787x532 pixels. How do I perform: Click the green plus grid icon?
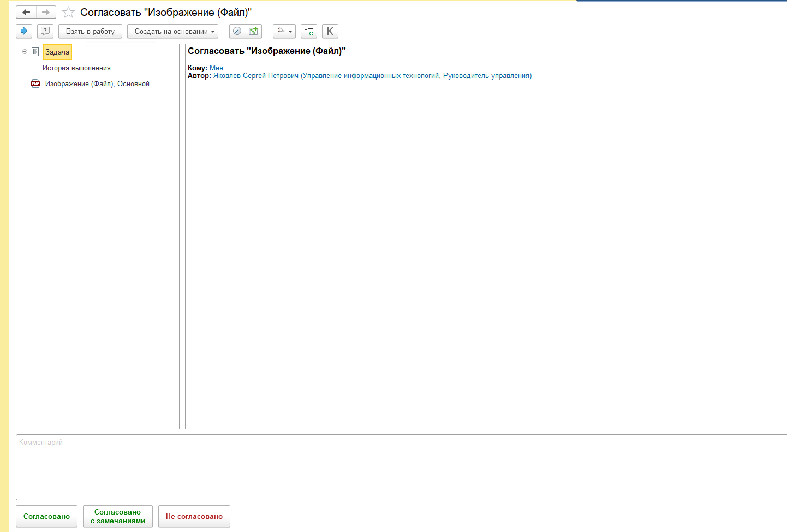click(253, 31)
